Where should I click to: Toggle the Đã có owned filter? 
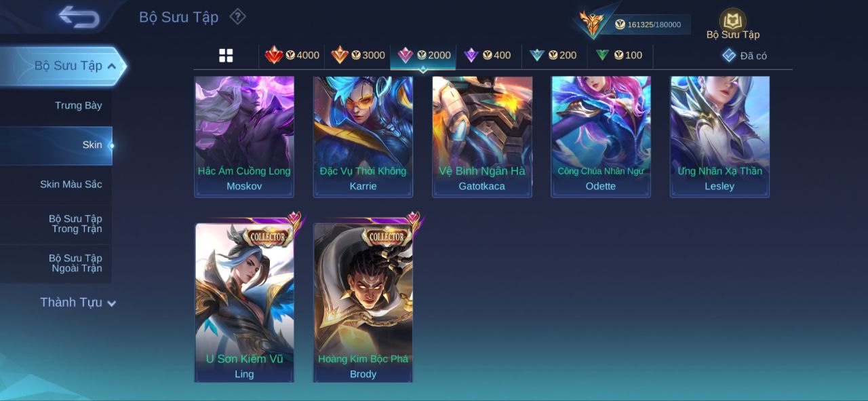coord(745,56)
